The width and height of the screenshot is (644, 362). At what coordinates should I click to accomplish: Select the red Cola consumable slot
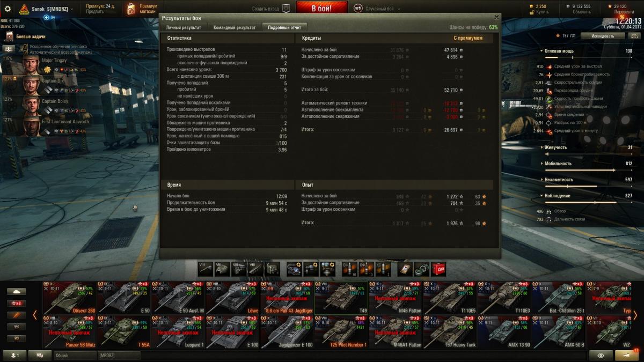pyautogui.click(x=439, y=268)
